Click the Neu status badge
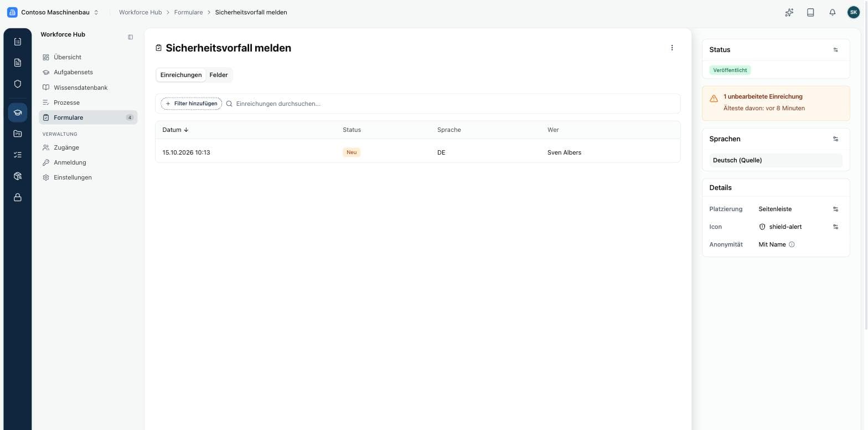The width and height of the screenshot is (868, 430). coord(352,152)
